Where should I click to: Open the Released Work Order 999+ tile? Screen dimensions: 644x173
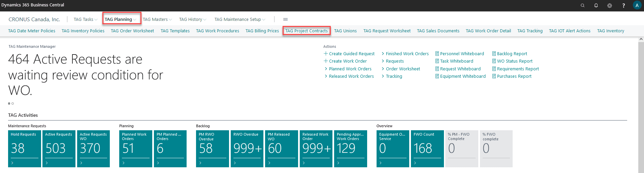click(316, 148)
